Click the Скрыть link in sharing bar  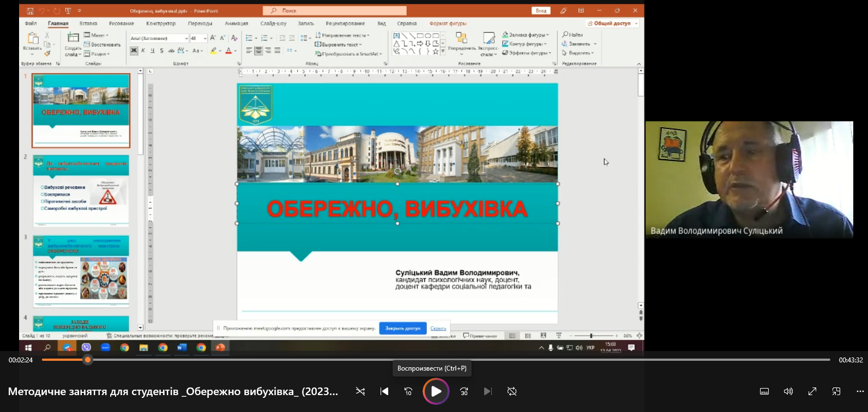point(438,328)
